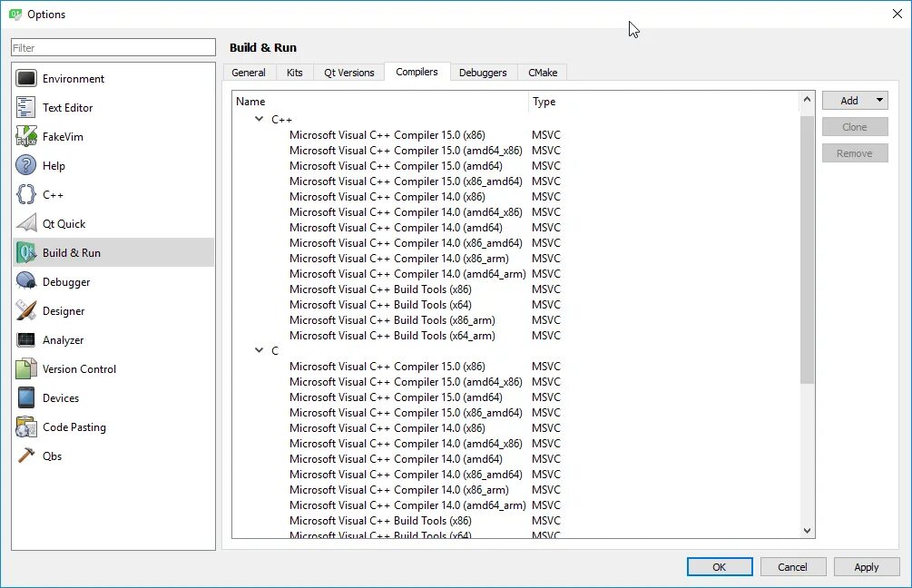
Task: Select the Compilers tab
Action: [x=417, y=72]
